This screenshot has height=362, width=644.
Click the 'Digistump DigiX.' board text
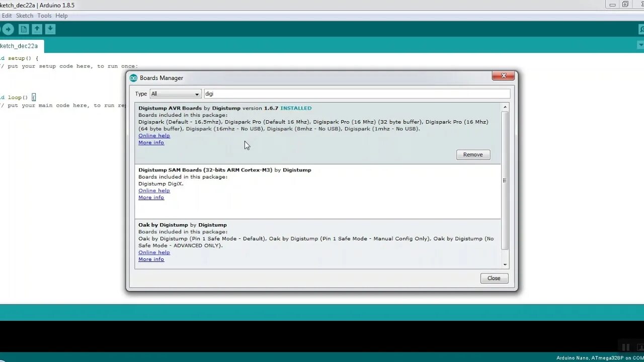[161, 184]
